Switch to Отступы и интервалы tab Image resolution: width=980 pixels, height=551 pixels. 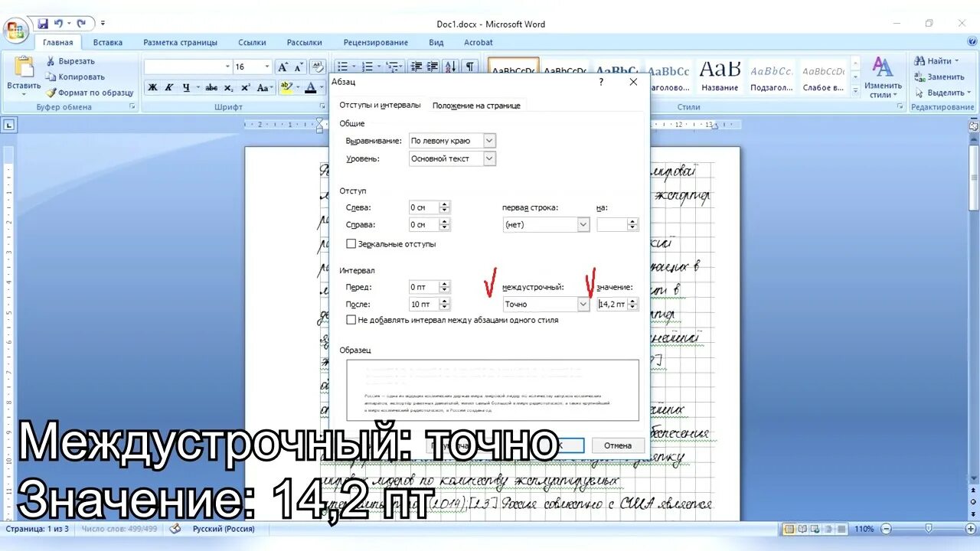(x=381, y=105)
